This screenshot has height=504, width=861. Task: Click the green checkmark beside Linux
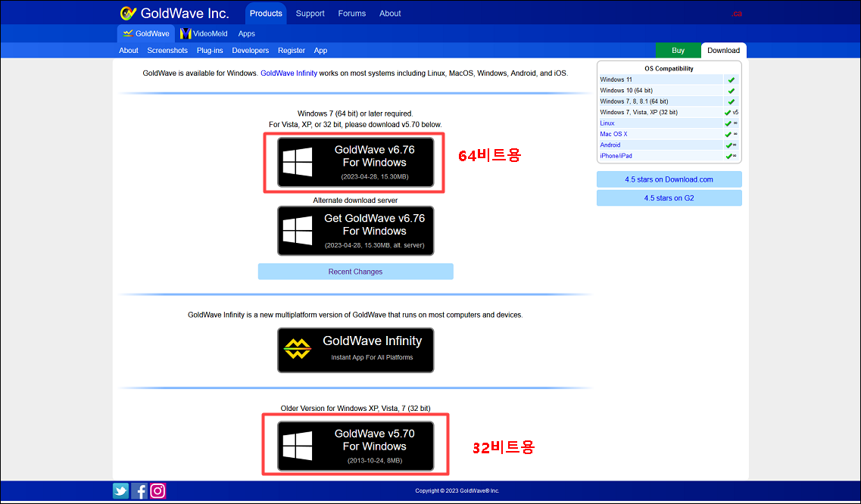[x=728, y=124]
